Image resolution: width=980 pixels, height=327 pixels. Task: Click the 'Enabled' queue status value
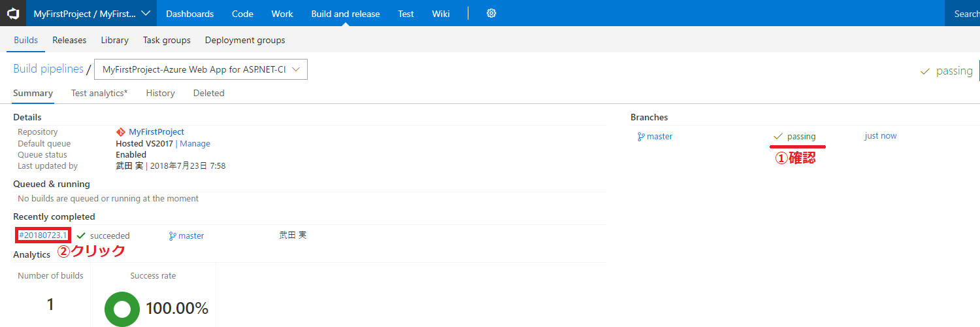(x=131, y=155)
